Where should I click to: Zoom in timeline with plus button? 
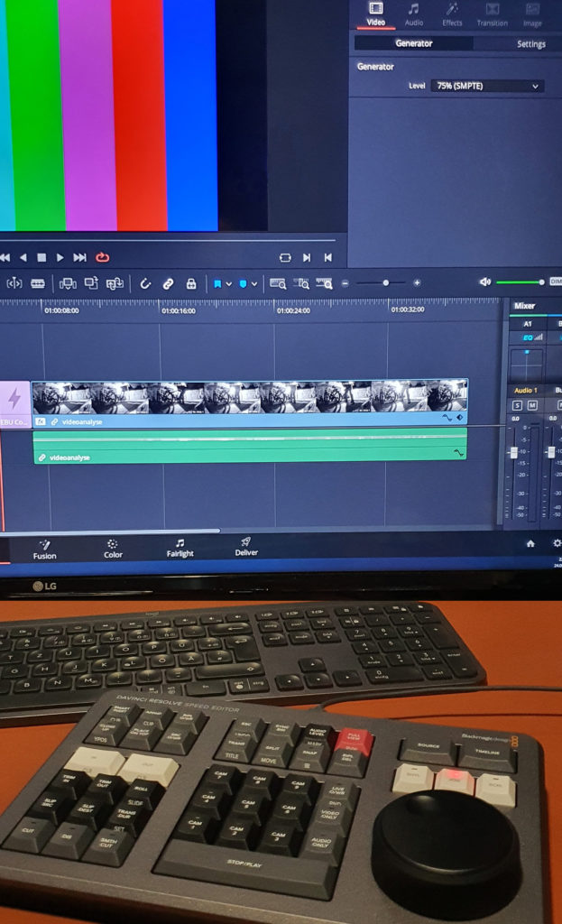[x=417, y=282]
